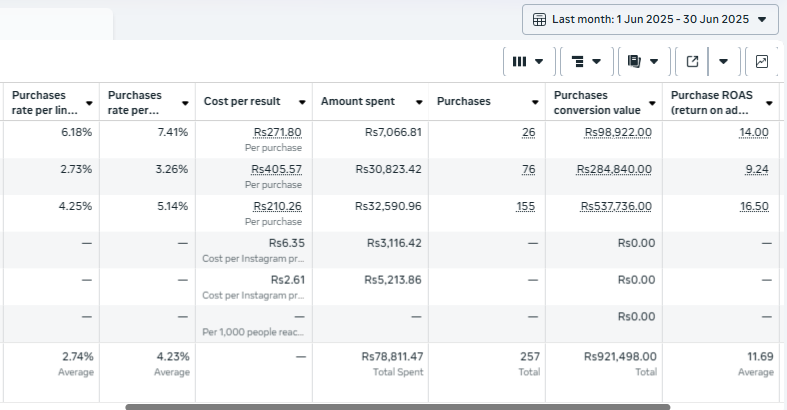Click the Export table data icon
This screenshot has height=410, width=787.
pos(692,61)
